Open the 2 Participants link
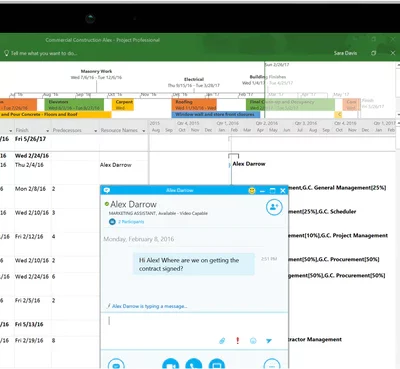400x369 pixels. pyautogui.click(x=131, y=222)
